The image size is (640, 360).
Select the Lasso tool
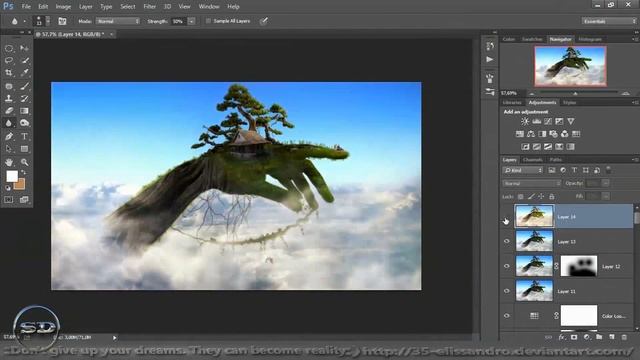pos(9,60)
